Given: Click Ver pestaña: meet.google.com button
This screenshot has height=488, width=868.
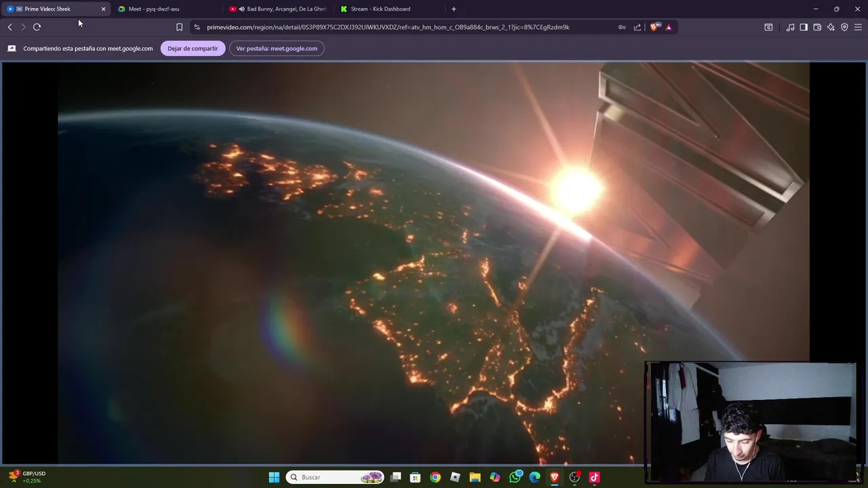Looking at the screenshot, I should 277,48.
